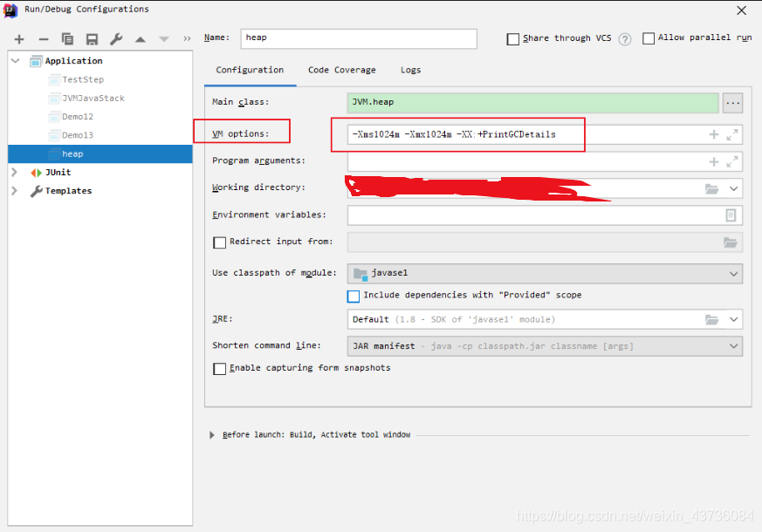The height and width of the screenshot is (532, 762).
Task: Select the Templates tree item label
Action: click(x=69, y=191)
